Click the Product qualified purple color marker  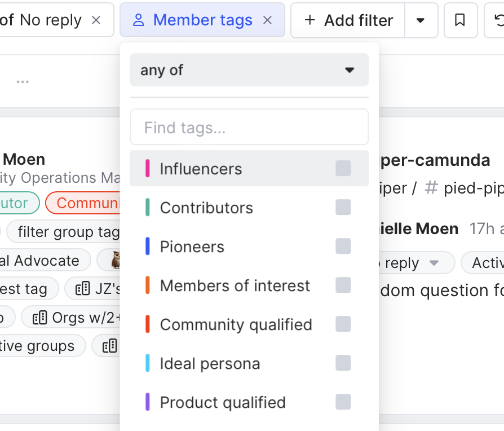(148, 402)
